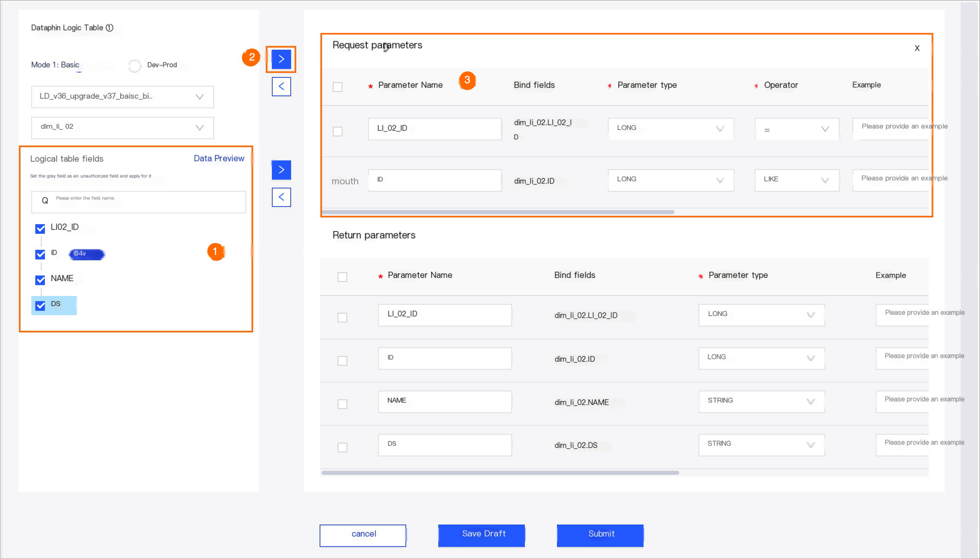Click the add-to-return-parameters right arrow
980x559 pixels.
click(x=281, y=170)
